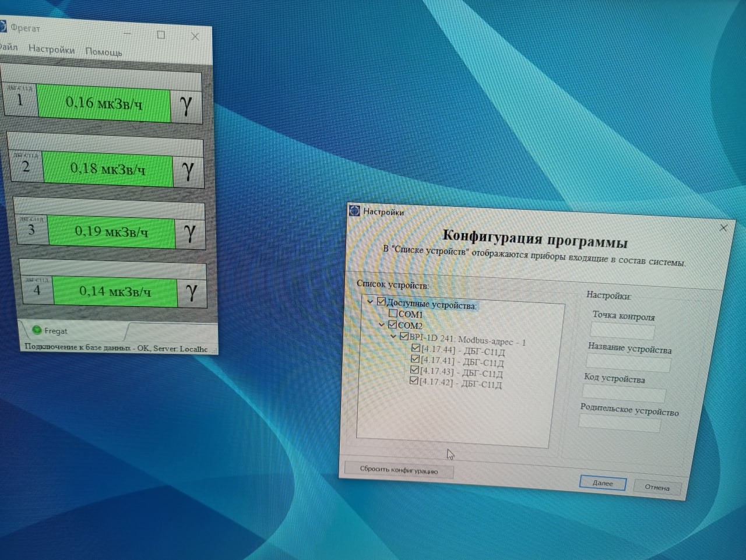
Task: Click the Фрегат window title bar icon
Action: pyautogui.click(x=2, y=26)
